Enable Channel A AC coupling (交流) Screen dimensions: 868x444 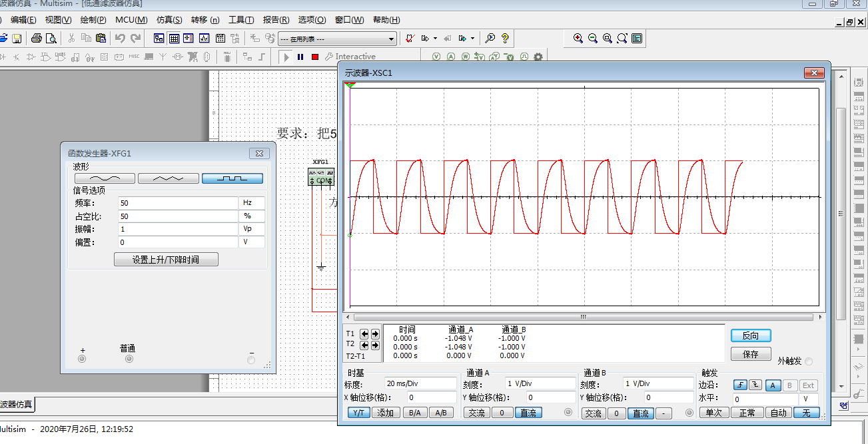pyautogui.click(x=476, y=413)
